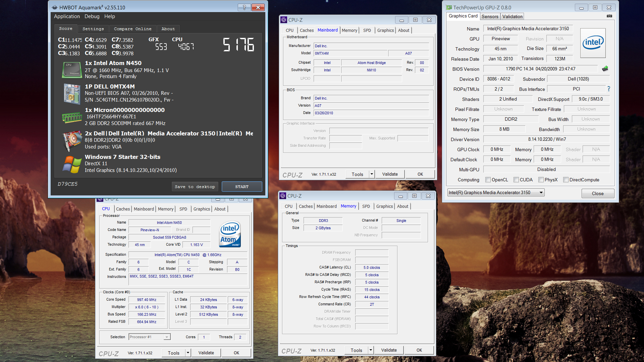
Task: Click the '997.40 MHz' Core Speed value
Action: click(x=147, y=300)
